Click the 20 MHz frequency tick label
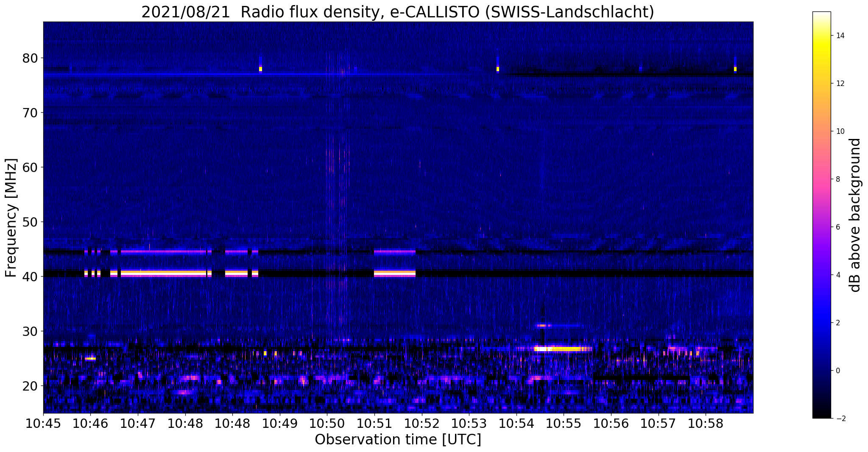The height and width of the screenshot is (452, 868). (x=30, y=386)
